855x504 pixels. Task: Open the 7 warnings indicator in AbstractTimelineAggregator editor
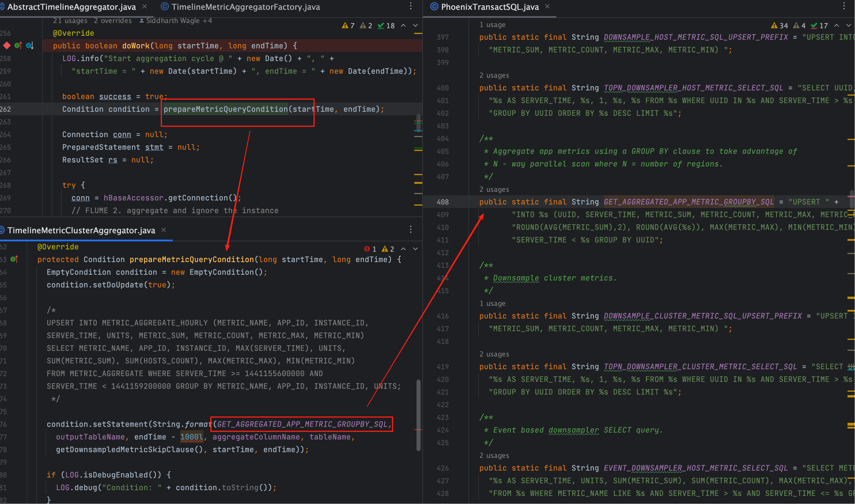coord(348,25)
